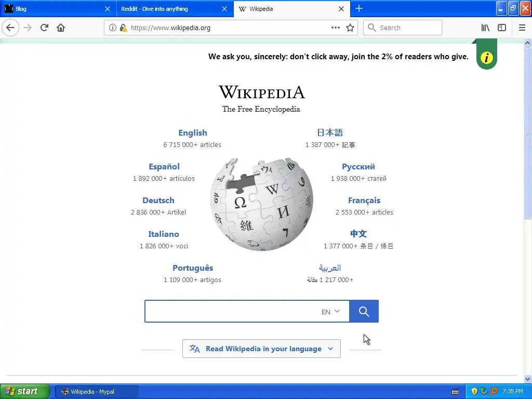Bookmark this page with the star icon
The width and height of the screenshot is (532, 399).
click(x=350, y=28)
